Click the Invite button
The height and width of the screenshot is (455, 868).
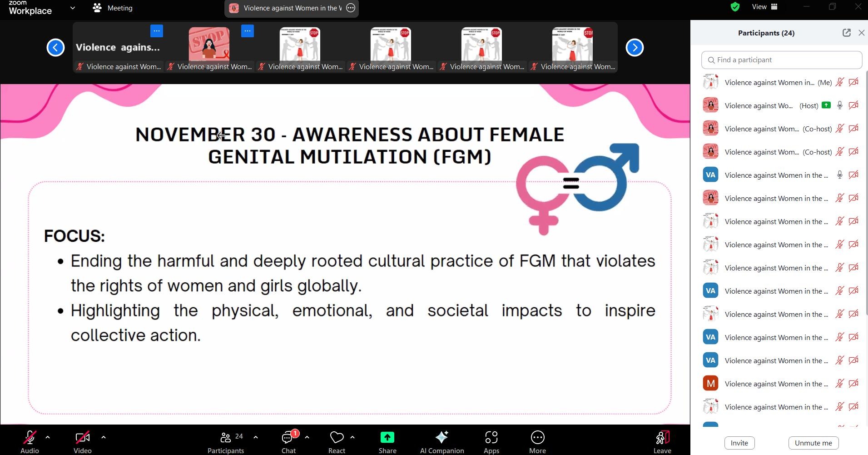pyautogui.click(x=739, y=442)
